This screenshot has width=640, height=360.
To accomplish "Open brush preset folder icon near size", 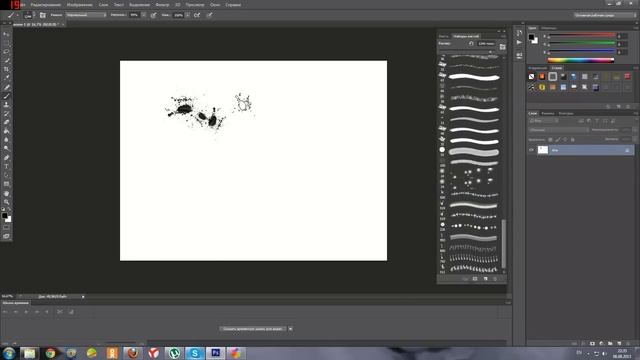I will (x=502, y=47).
